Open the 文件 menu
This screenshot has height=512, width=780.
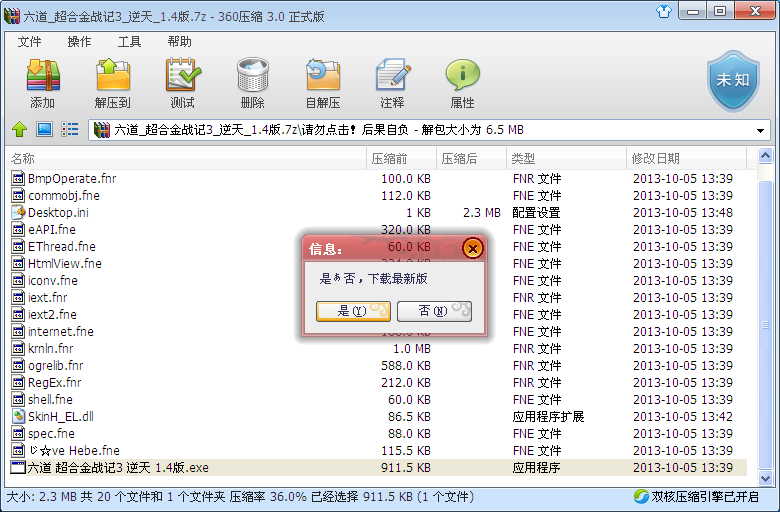29,41
